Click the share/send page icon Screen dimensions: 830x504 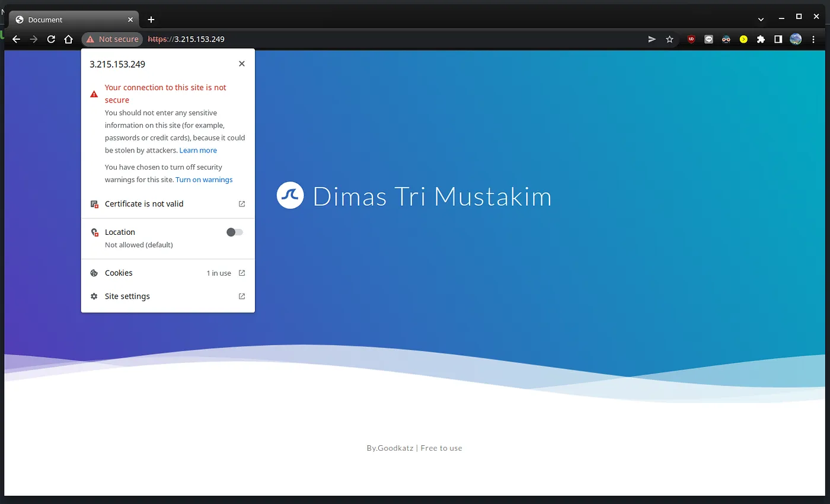click(x=652, y=39)
